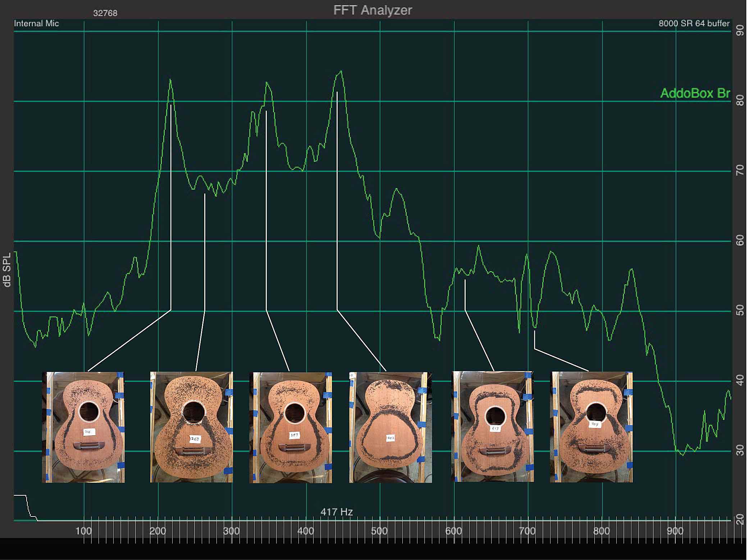
Task: Click the '80' dB scale label
Action: pyautogui.click(x=740, y=100)
